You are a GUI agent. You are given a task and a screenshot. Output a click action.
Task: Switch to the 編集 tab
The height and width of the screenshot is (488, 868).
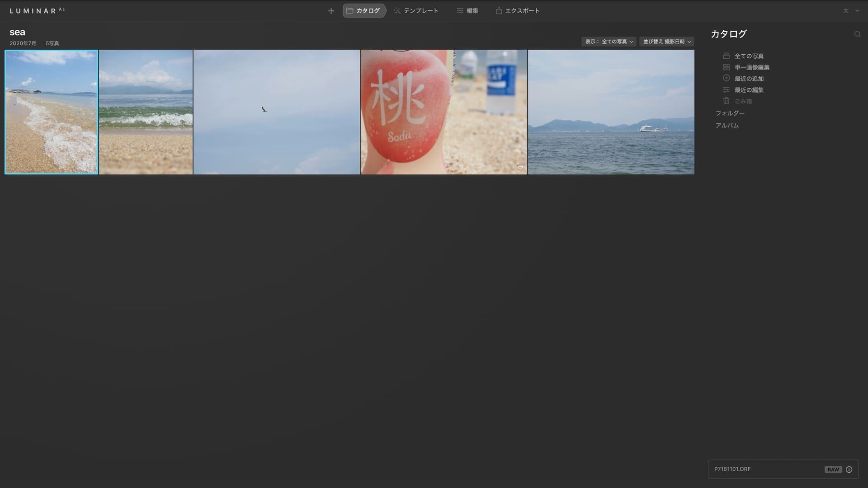(467, 11)
